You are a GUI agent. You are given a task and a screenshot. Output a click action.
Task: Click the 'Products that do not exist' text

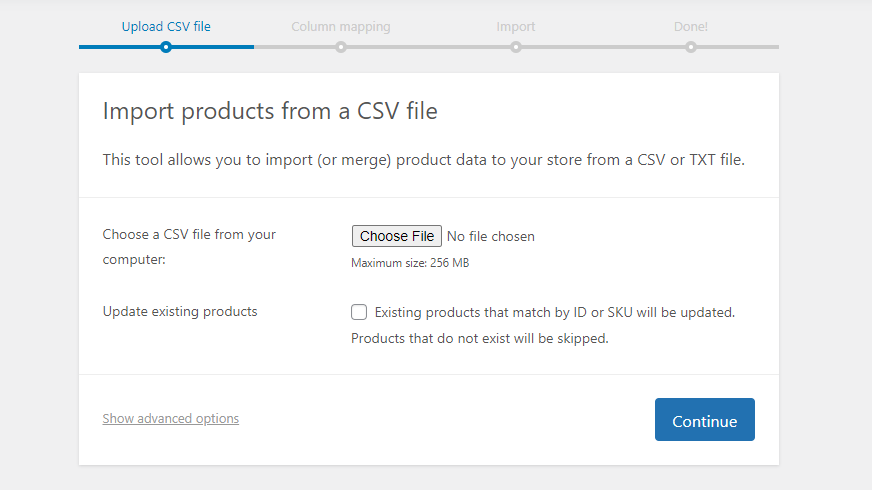[479, 338]
